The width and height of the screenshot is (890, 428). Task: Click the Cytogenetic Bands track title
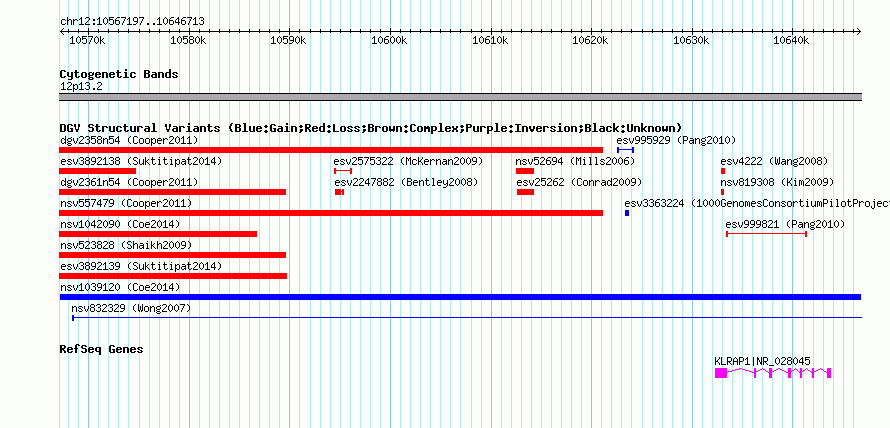119,74
